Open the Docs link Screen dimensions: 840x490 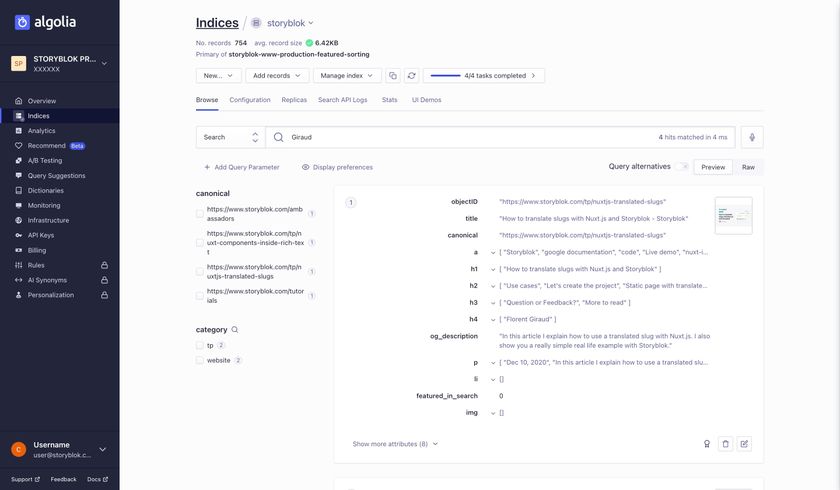click(x=98, y=479)
